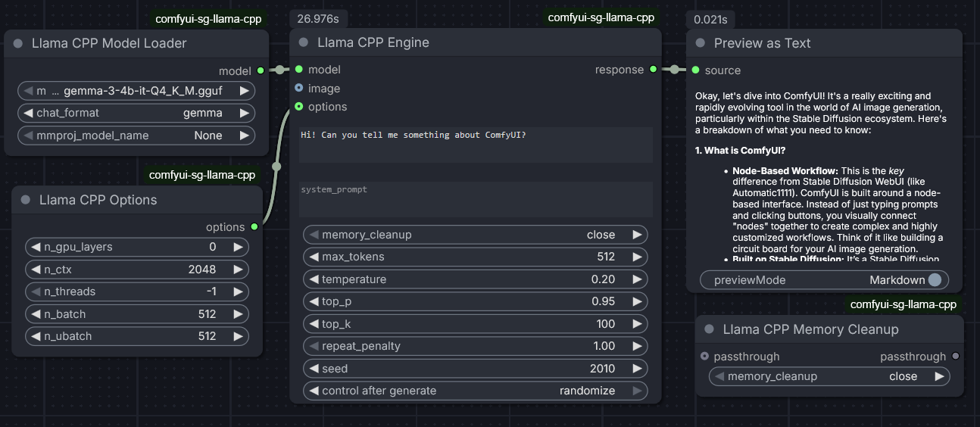Open the chat_format gemma dropdown
This screenshot has height=427, width=980.
click(136, 113)
